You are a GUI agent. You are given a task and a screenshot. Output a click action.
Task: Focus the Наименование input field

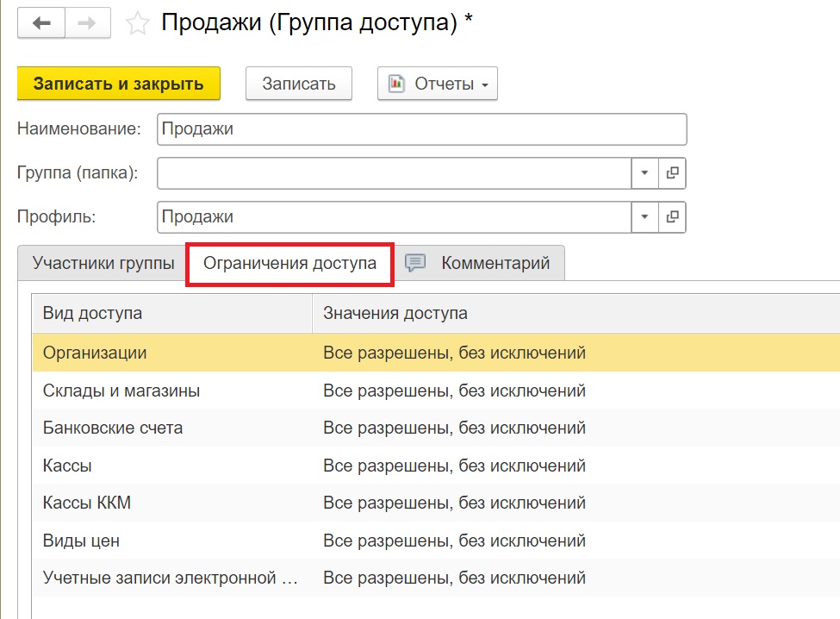click(421, 129)
